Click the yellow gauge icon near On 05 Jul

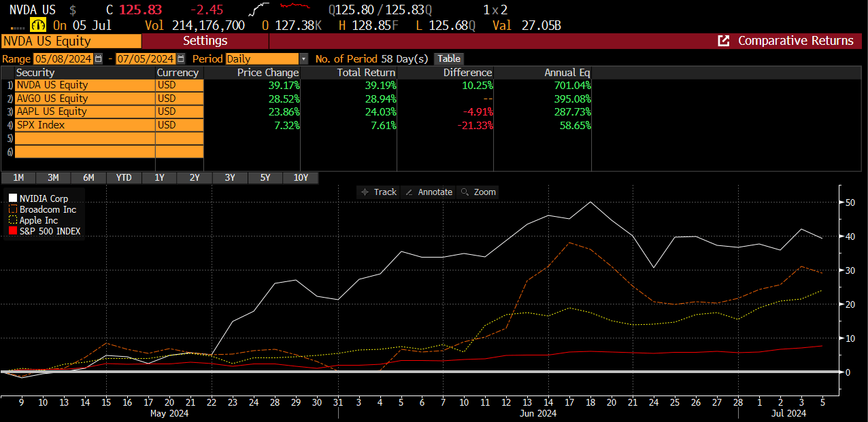[39, 25]
